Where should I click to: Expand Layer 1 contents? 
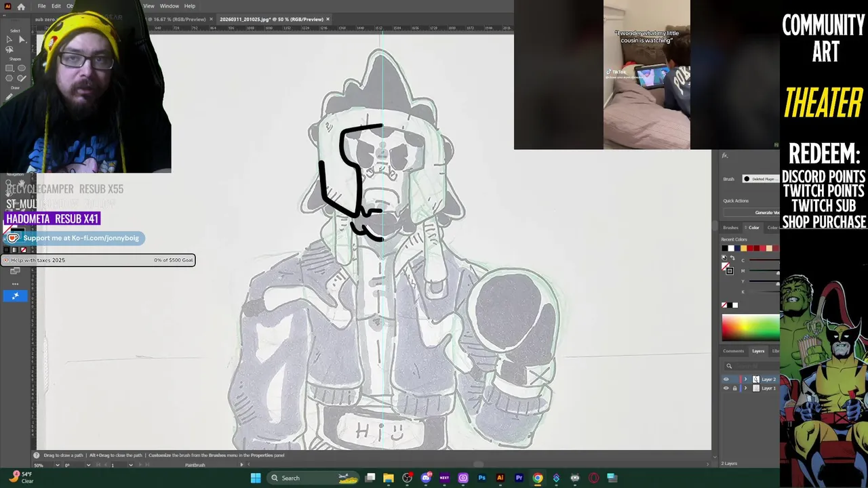point(745,388)
